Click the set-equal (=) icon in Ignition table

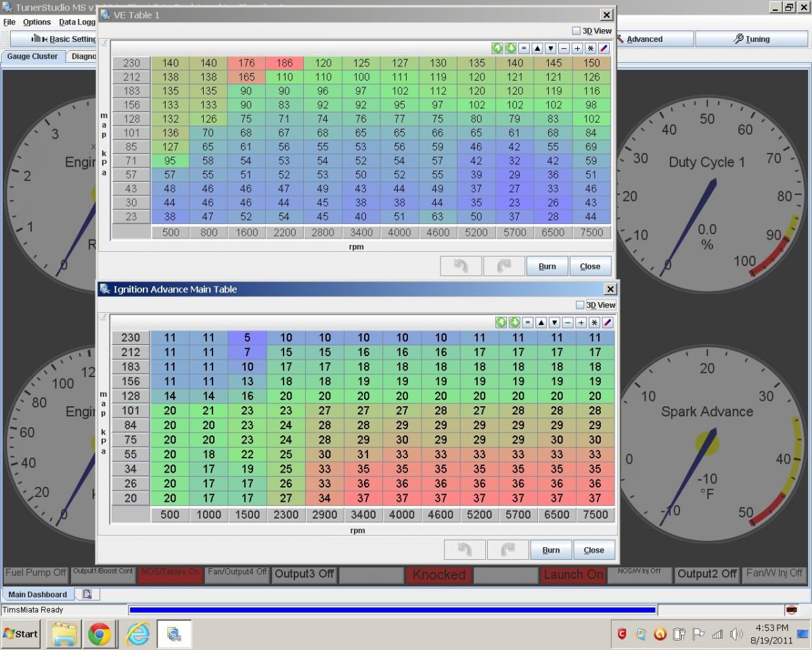[x=528, y=323]
